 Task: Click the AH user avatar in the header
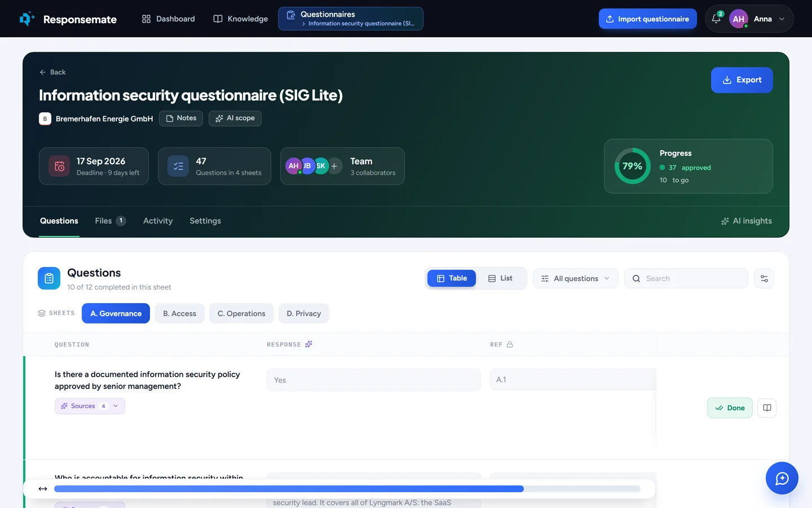(x=738, y=19)
